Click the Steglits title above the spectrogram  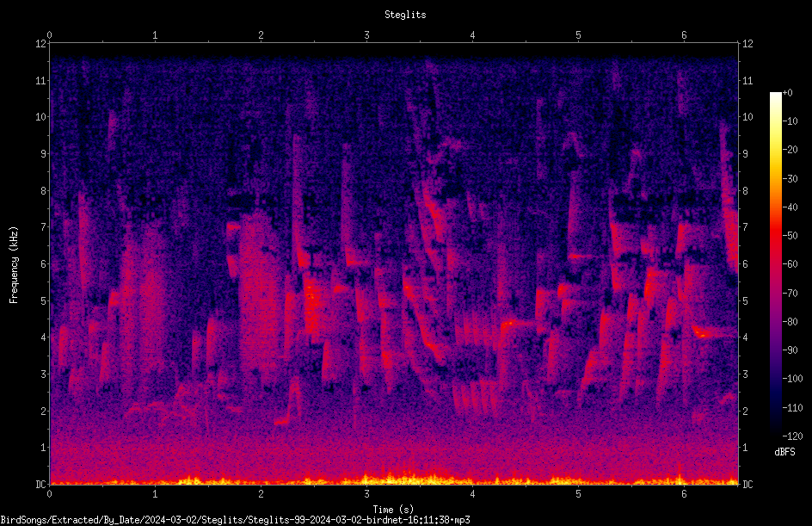click(405, 15)
